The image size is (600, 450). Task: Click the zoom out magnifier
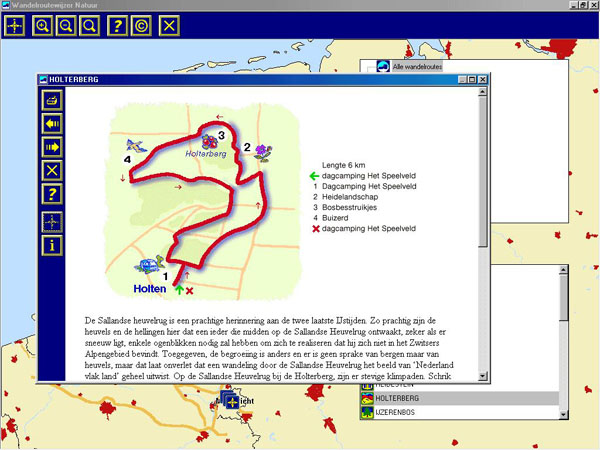tap(67, 25)
